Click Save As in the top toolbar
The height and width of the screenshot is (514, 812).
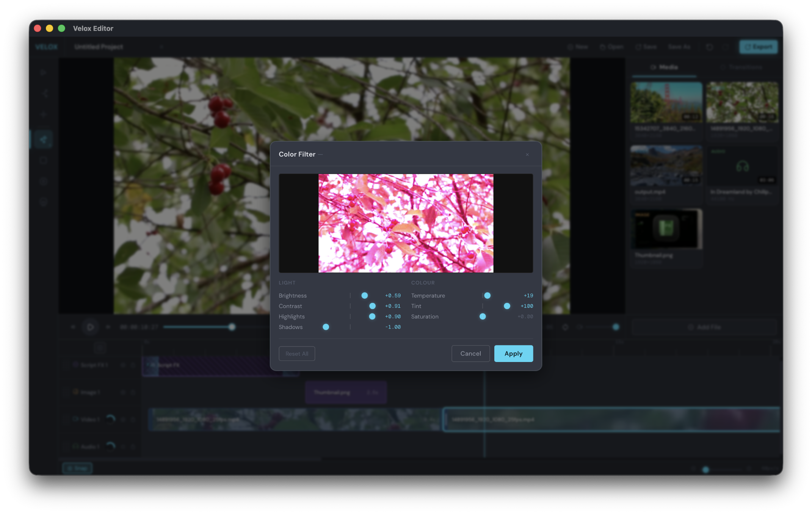click(679, 47)
